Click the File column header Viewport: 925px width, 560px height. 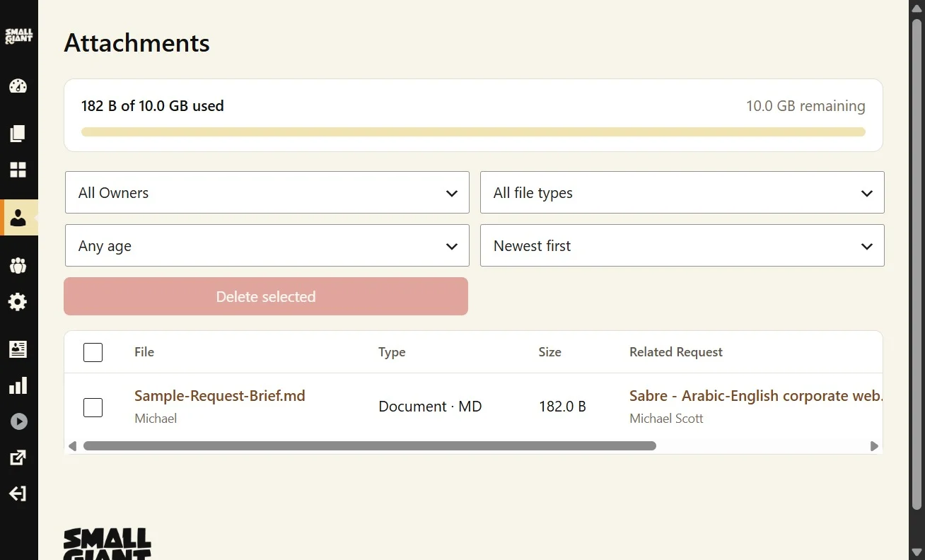144,352
